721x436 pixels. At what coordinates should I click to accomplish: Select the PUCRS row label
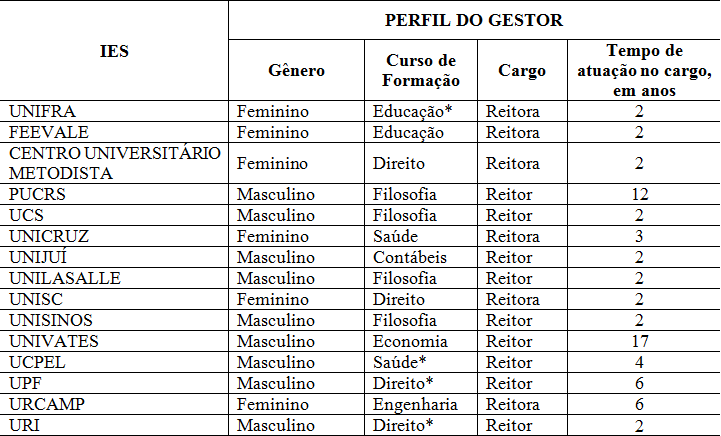(x=39, y=194)
